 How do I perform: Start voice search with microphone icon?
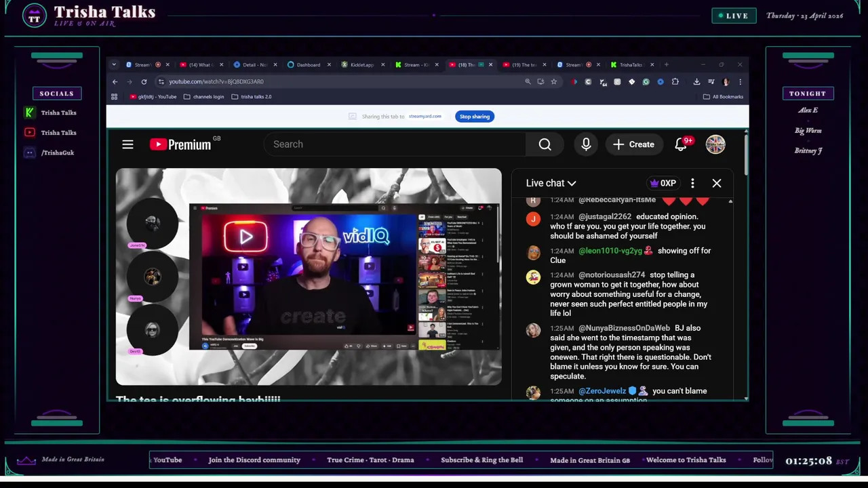point(586,144)
